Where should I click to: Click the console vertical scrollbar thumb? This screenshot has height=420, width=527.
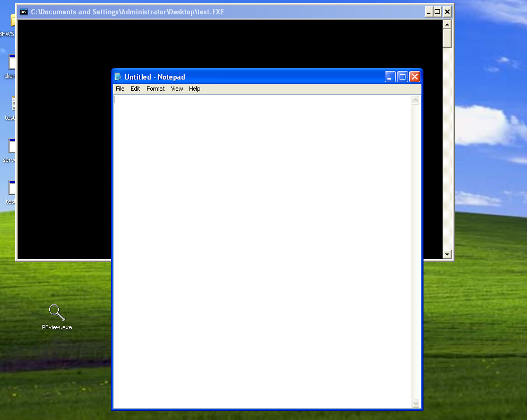tap(447, 38)
